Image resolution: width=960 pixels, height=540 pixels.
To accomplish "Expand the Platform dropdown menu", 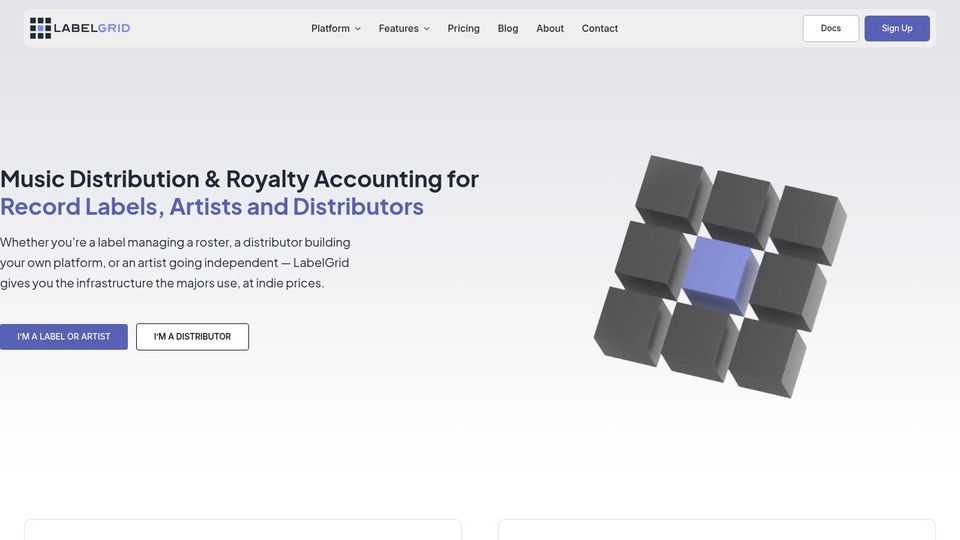I will click(x=336, y=28).
